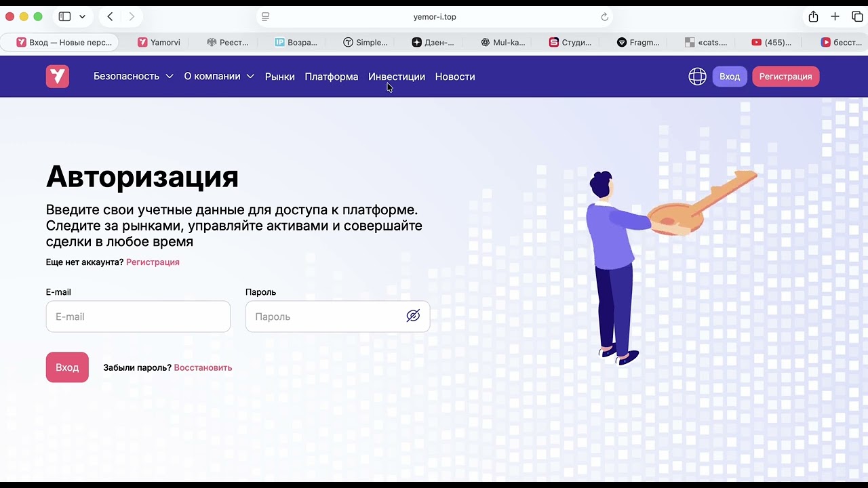The height and width of the screenshot is (488, 868).
Task: Open the Новости menu item
Action: click(455, 77)
